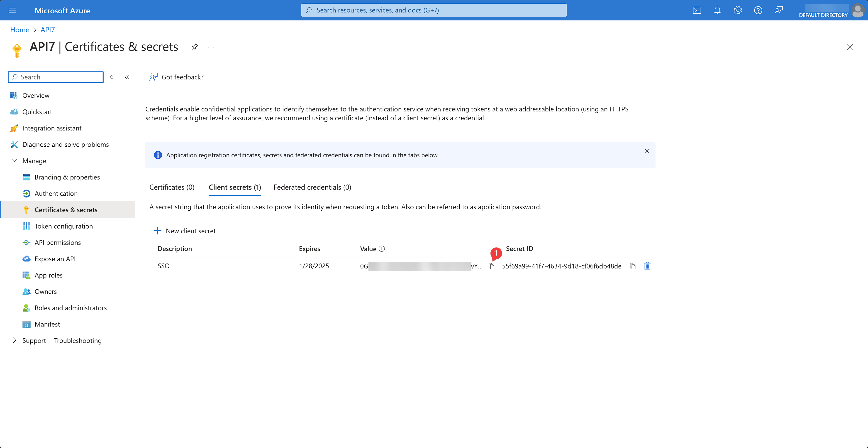The height and width of the screenshot is (448, 868).
Task: Open Owners page
Action: pos(46,291)
